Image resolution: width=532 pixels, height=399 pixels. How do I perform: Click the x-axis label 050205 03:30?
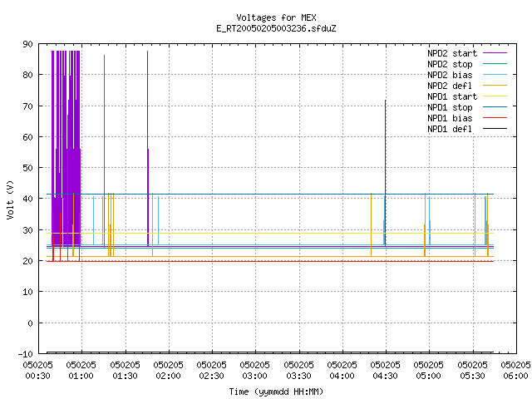tap(299, 371)
